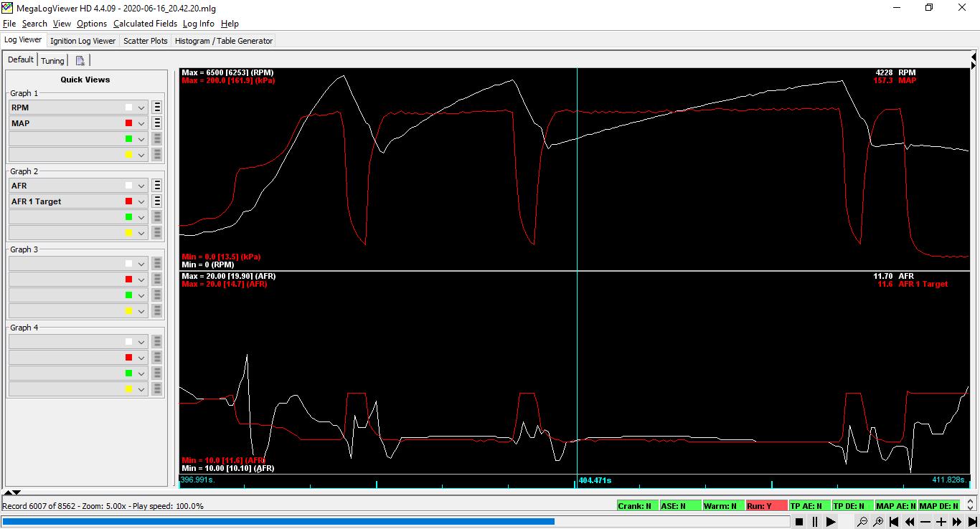This screenshot has width=980, height=529.
Task: Open the RPM field options list icon
Action: pos(157,108)
